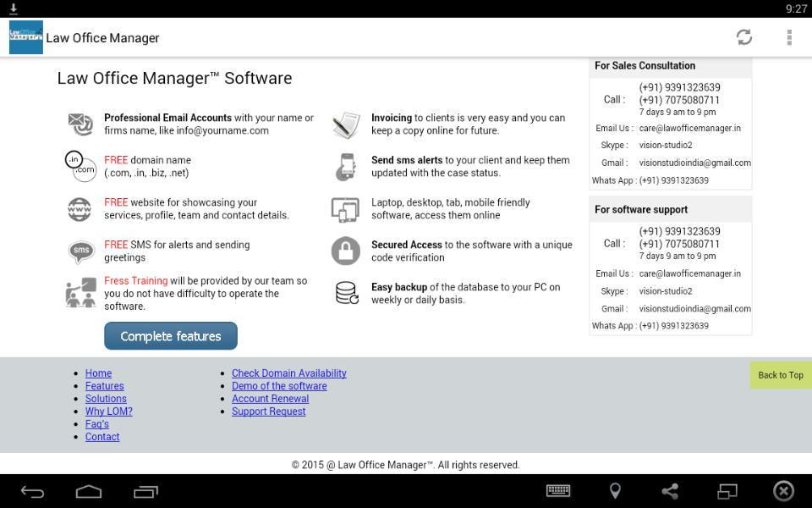
Task: Open the Home footer link
Action: click(98, 373)
